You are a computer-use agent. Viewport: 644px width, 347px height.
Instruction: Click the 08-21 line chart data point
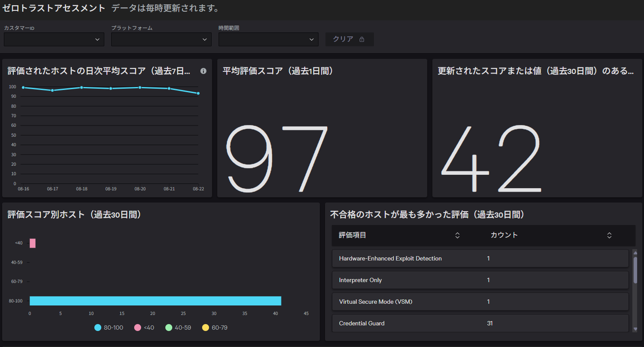169,88
